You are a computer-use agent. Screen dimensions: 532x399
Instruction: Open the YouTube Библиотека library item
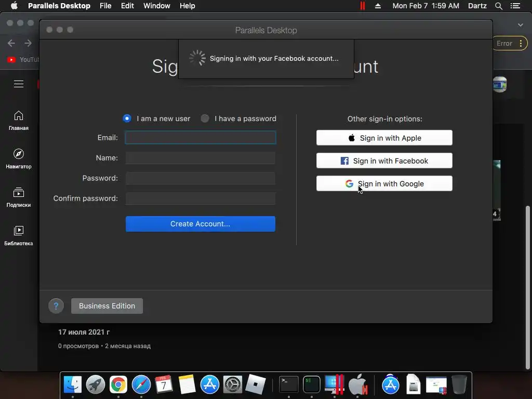point(19,235)
